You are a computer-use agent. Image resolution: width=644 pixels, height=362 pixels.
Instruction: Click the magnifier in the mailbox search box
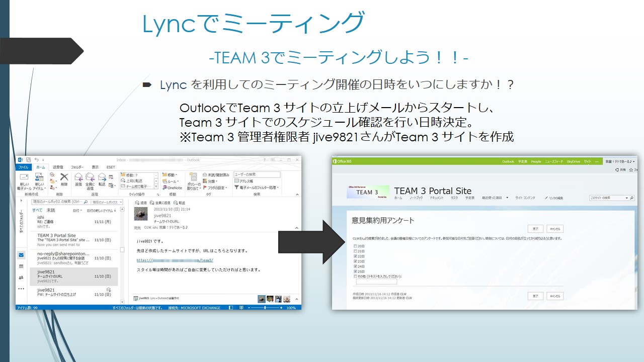point(85,202)
